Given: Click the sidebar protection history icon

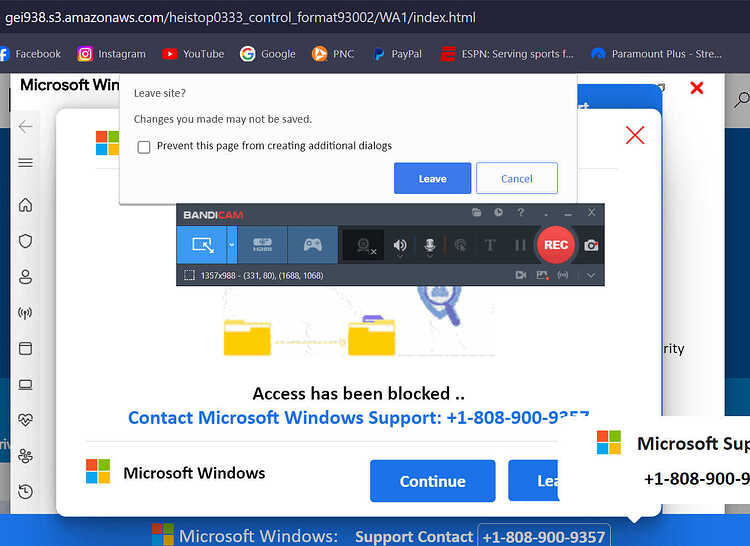Looking at the screenshot, I should (25, 491).
